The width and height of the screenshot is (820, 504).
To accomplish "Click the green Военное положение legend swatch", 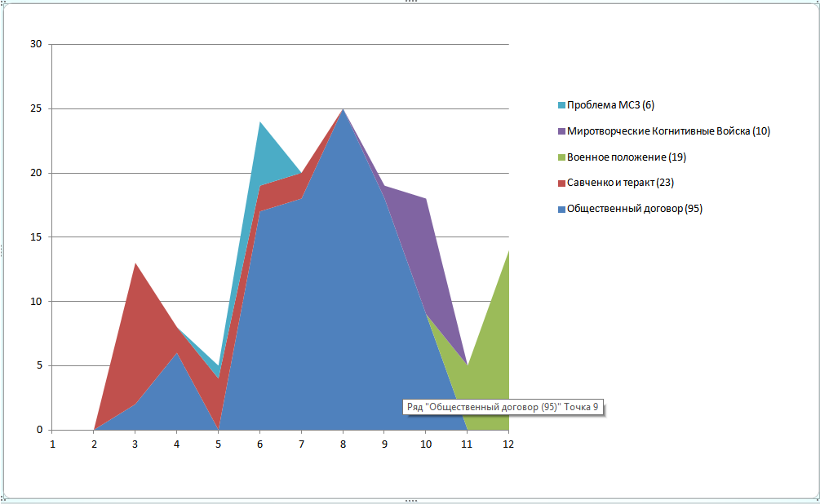I will coord(561,157).
